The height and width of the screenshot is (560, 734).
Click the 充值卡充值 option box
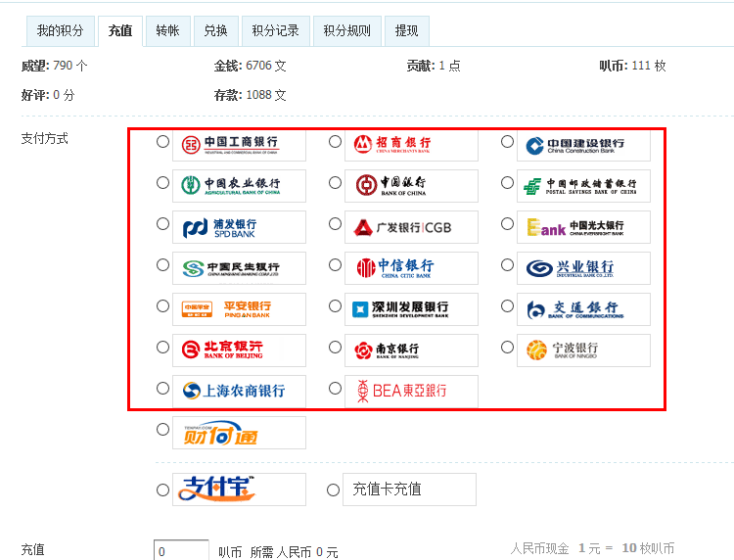pyautogui.click(x=410, y=490)
